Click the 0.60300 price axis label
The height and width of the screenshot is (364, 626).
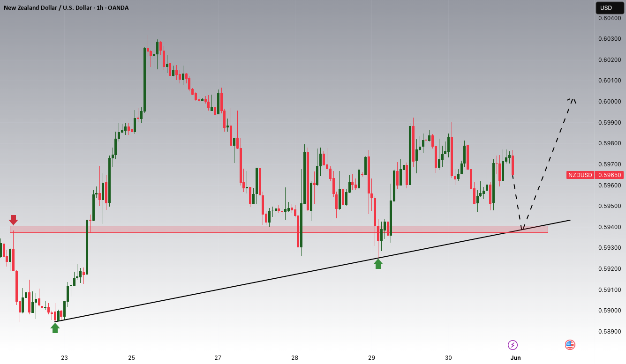(x=610, y=39)
